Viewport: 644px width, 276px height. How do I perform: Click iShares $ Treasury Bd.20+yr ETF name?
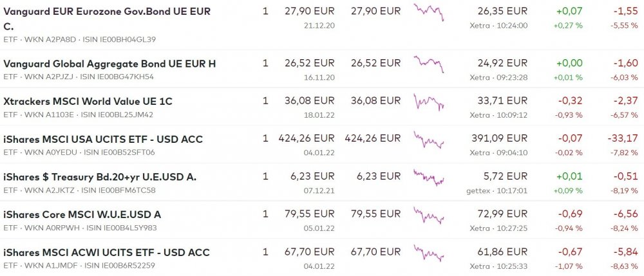(x=100, y=177)
